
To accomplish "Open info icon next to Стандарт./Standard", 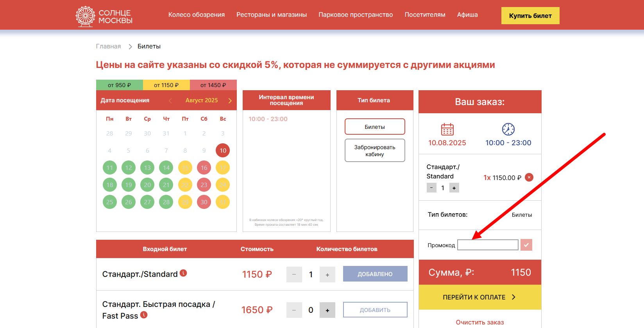I will 183,273.
